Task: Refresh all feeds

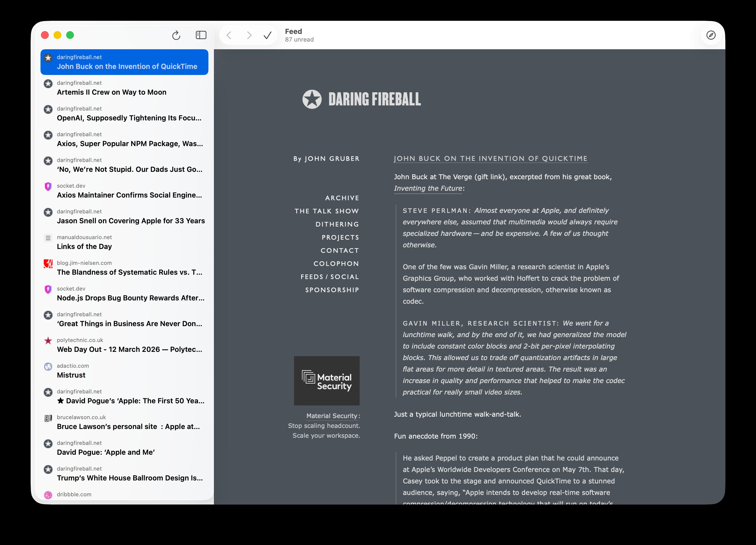Action: 177,35
